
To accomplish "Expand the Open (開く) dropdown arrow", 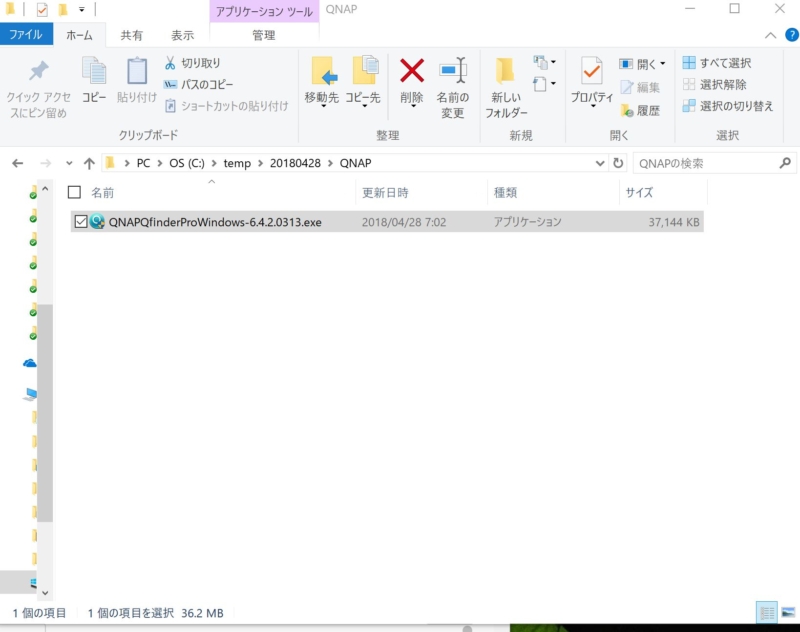I will click(x=662, y=64).
